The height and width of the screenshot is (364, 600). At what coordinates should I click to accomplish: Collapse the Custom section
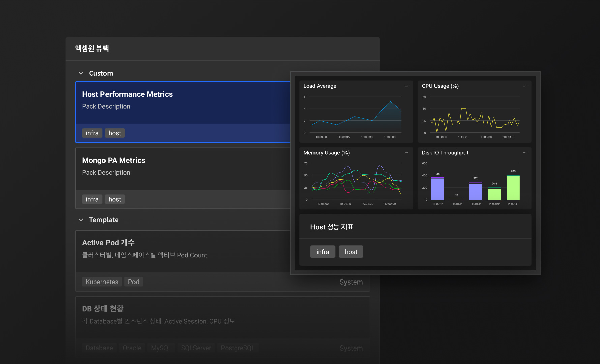(x=81, y=73)
